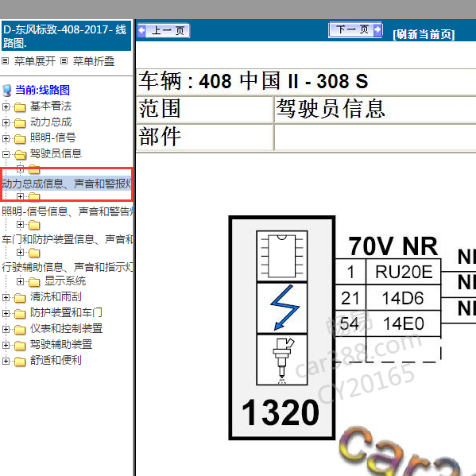
Task: Click the folder icon beside 动力总成
Action: (20, 122)
